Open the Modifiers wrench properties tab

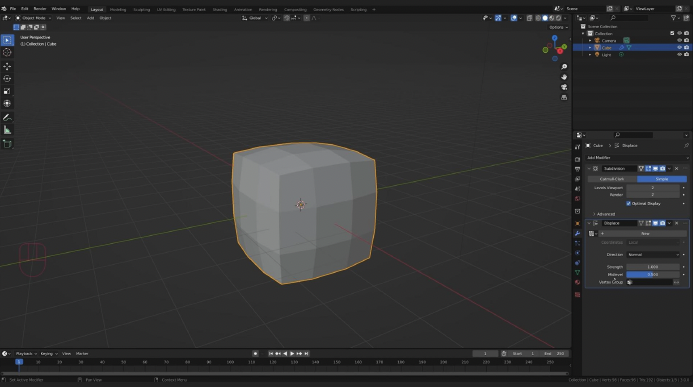pyautogui.click(x=577, y=233)
